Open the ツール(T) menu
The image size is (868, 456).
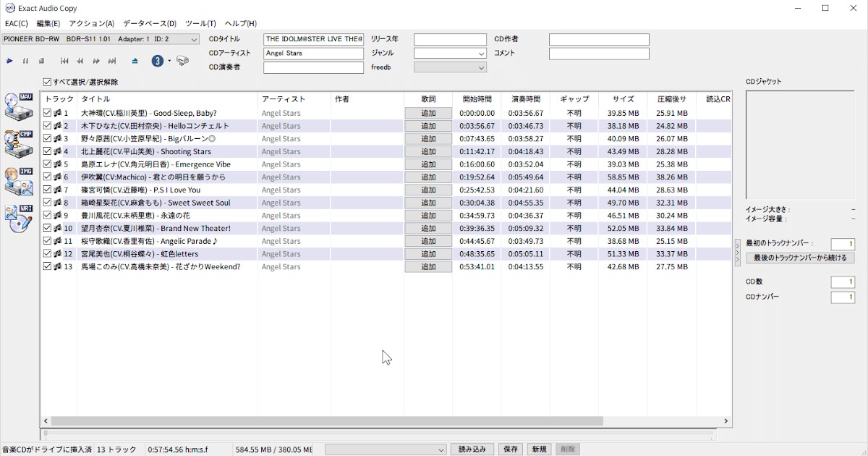(x=200, y=24)
